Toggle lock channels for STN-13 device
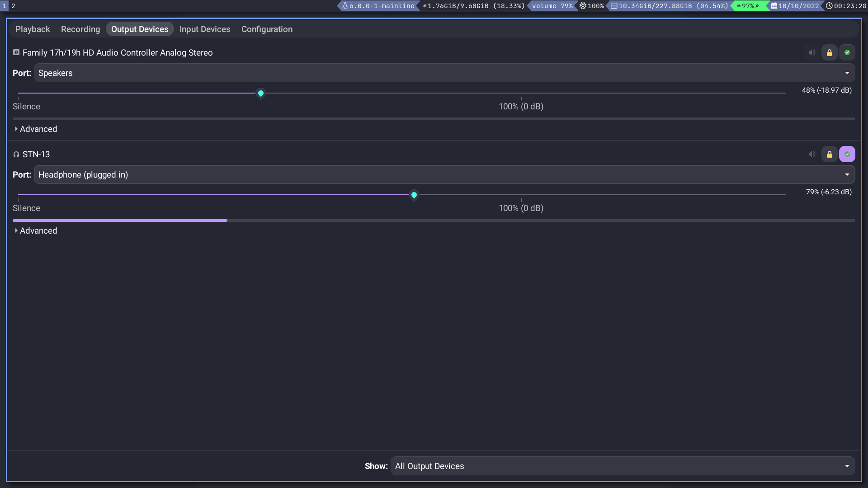The image size is (868, 488). 830,155
